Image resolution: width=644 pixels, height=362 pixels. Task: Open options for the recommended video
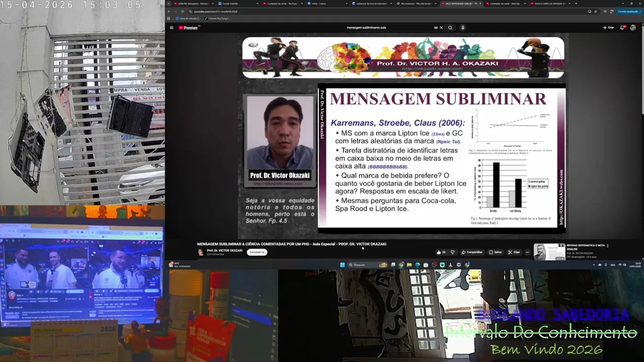click(x=608, y=246)
